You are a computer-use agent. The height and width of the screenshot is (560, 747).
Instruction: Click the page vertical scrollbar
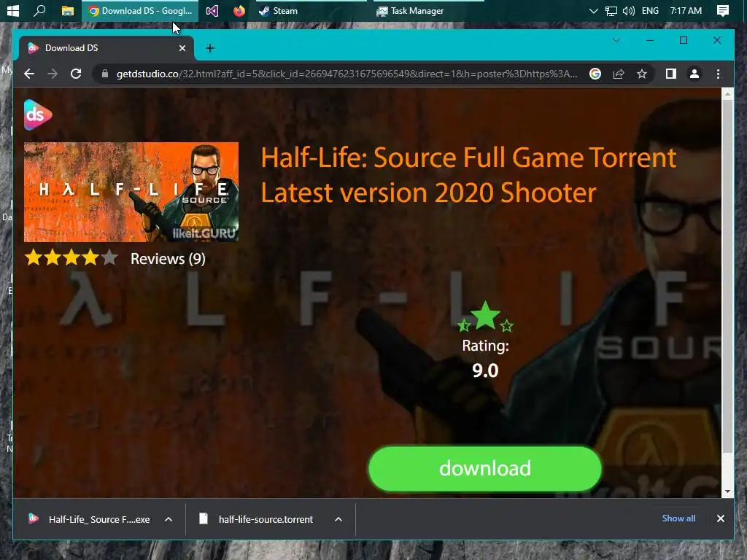(727, 277)
